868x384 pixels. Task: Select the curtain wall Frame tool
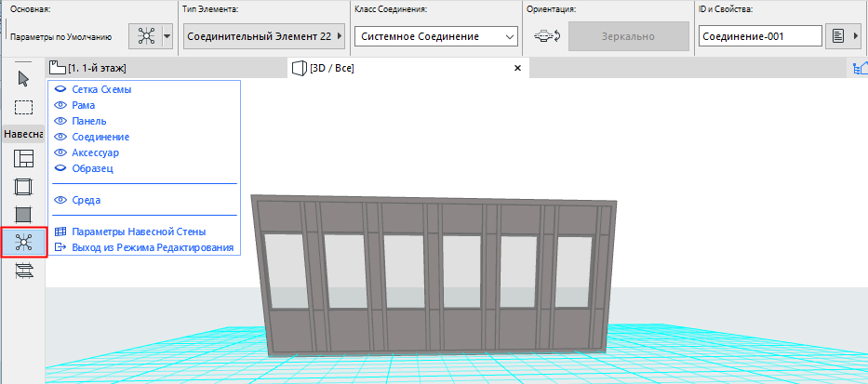point(23,187)
